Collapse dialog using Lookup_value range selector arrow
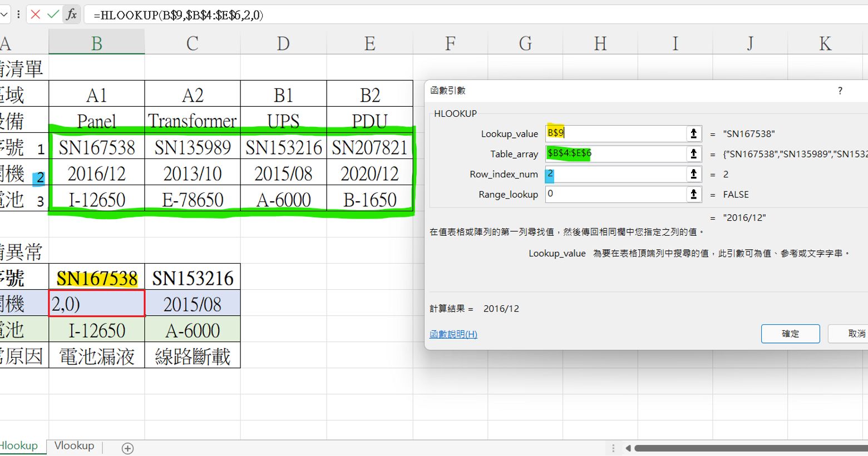Image resolution: width=868 pixels, height=456 pixels. coord(693,133)
